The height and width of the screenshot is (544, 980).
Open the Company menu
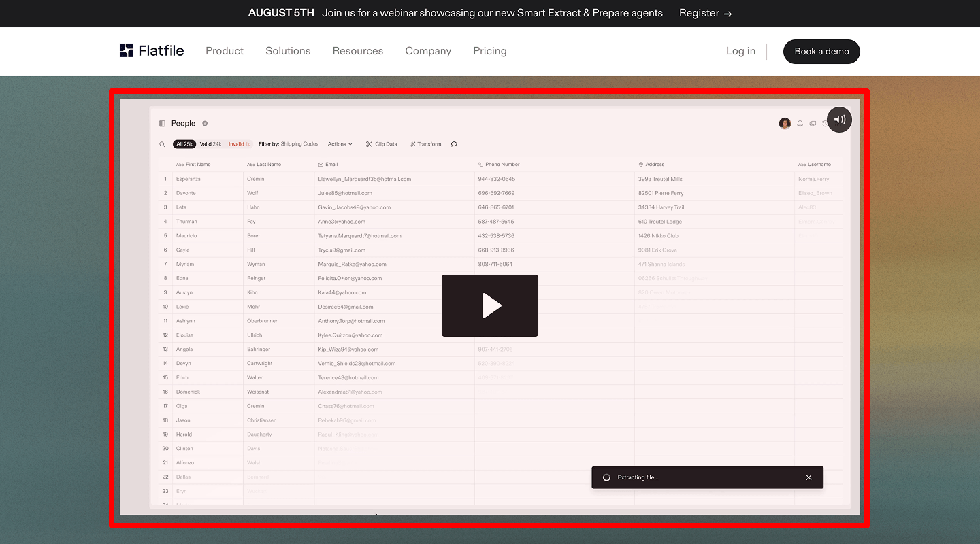point(428,51)
